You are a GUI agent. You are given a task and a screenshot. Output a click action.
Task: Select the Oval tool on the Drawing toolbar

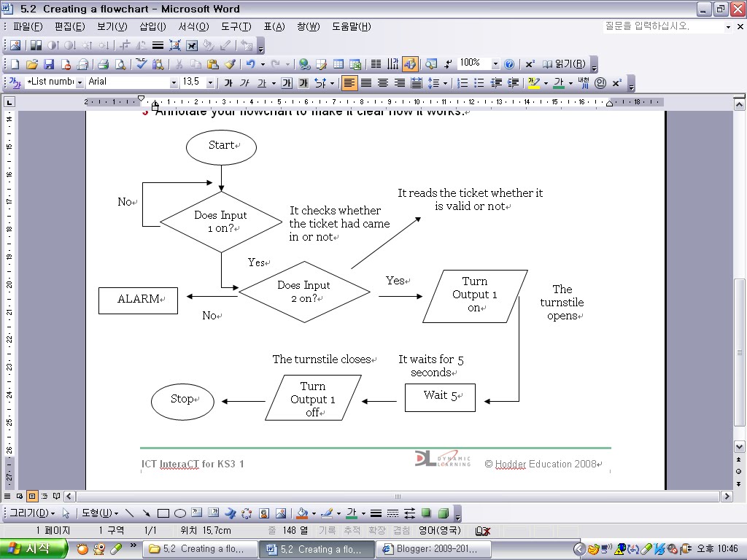click(x=180, y=513)
